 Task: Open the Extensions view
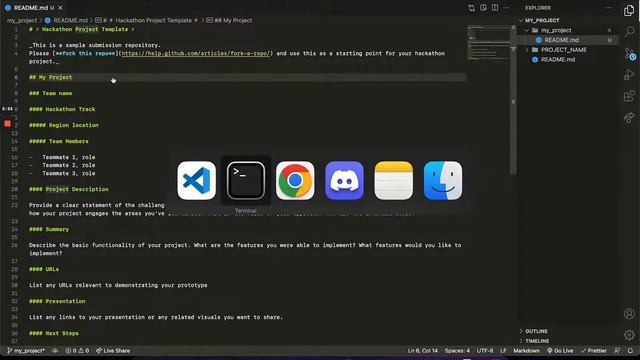629,96
